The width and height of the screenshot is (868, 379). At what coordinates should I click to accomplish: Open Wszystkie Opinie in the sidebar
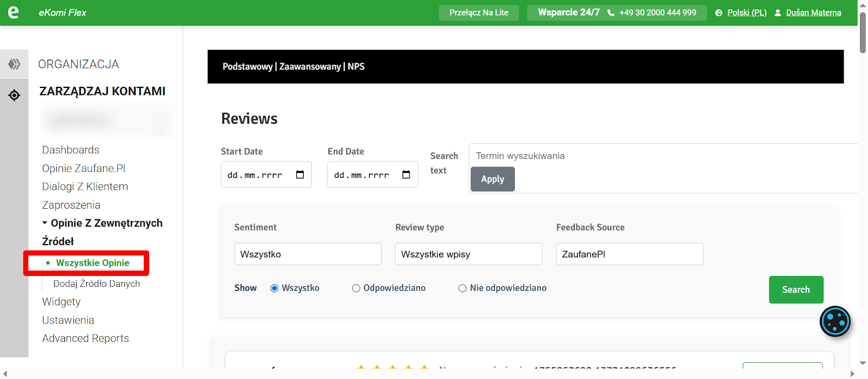[93, 263]
